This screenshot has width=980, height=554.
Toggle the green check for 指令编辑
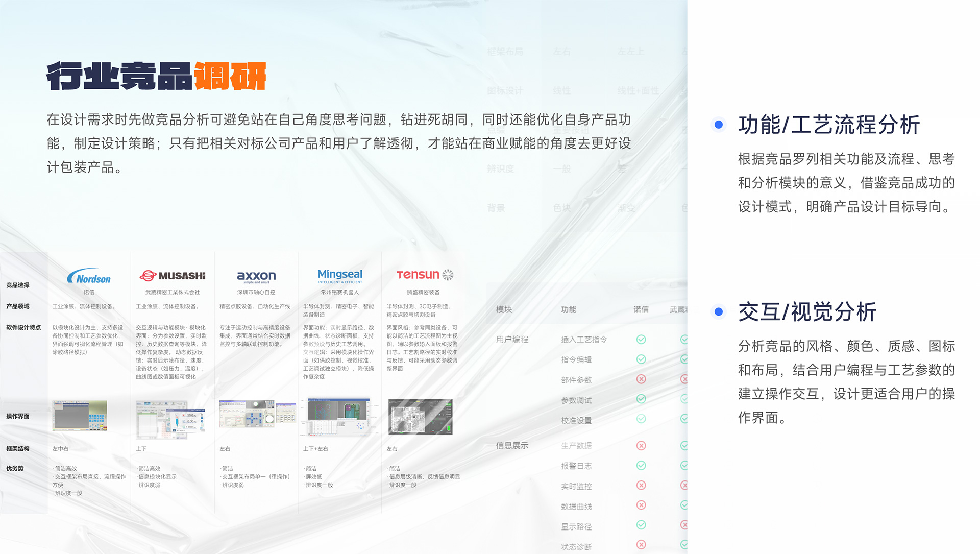[641, 359]
